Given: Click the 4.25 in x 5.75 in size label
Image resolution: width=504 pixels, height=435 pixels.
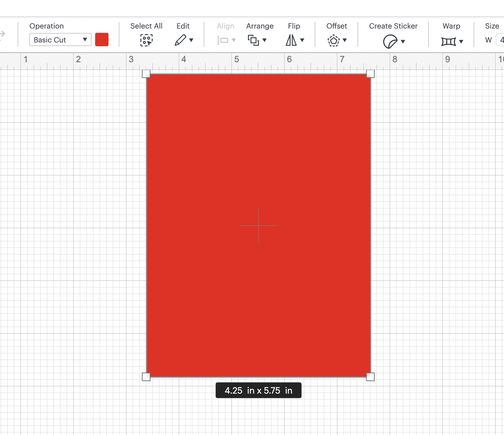Looking at the screenshot, I should coord(259,390).
